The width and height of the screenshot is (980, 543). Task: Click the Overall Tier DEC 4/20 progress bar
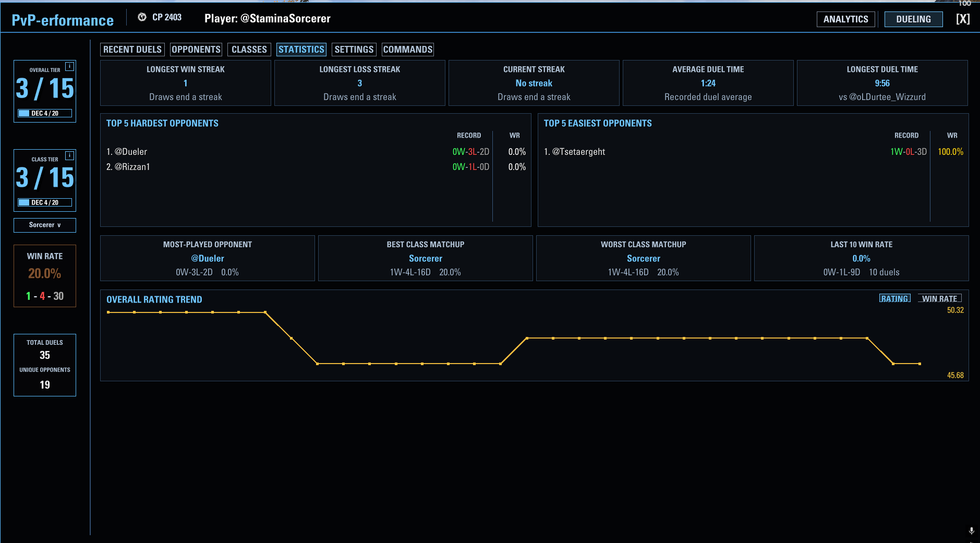coord(45,113)
